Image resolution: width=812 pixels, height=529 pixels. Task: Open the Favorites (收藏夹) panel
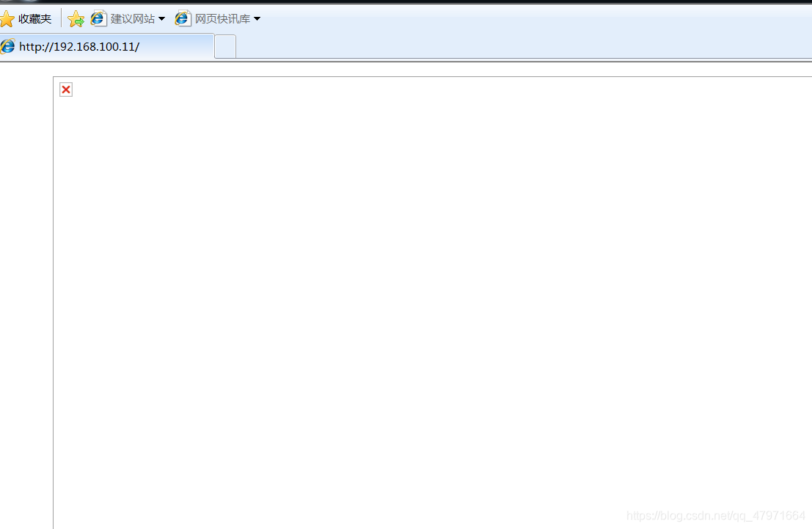tap(26, 18)
